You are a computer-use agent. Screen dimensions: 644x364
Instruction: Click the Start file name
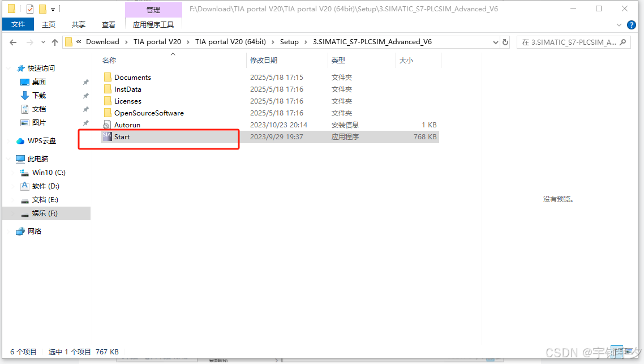point(122,137)
